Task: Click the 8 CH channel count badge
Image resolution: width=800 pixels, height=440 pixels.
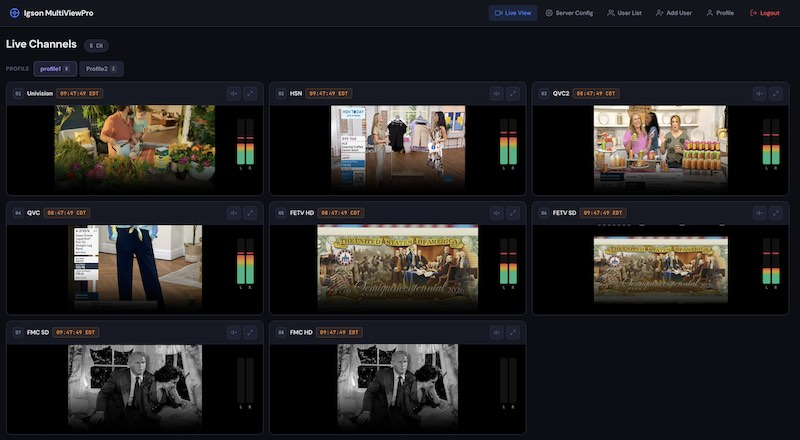Action: (96, 45)
